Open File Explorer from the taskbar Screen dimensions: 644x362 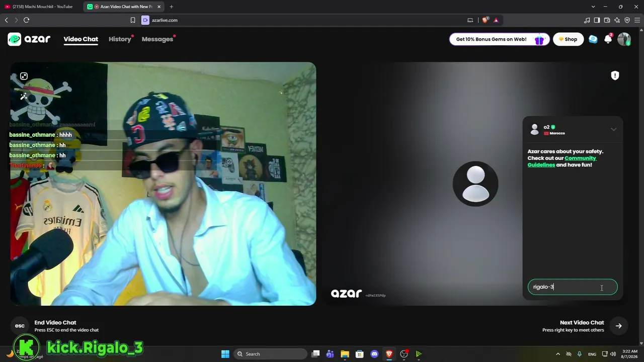click(345, 354)
